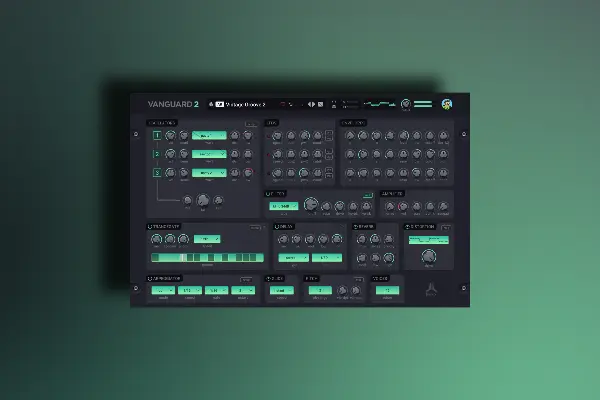Viewport: 600px width, 400px height.
Task: Open the user avatar in top-right corner
Action: 447,104
